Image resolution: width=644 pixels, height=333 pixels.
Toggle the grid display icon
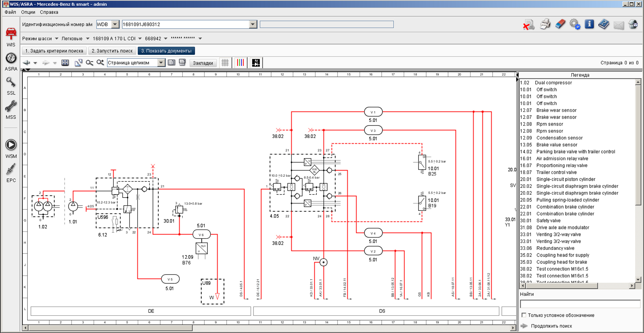tap(225, 63)
